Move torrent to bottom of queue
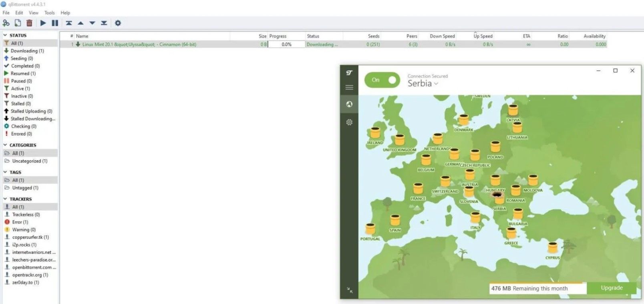 coord(104,23)
